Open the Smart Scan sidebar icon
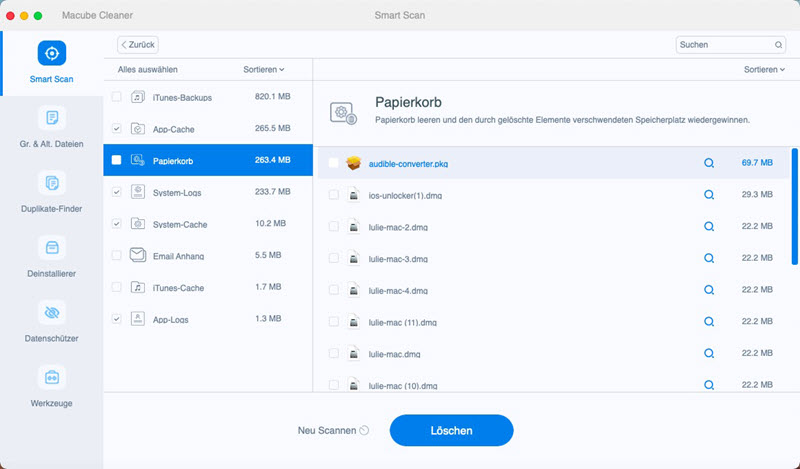The width and height of the screenshot is (800, 469). click(52, 53)
